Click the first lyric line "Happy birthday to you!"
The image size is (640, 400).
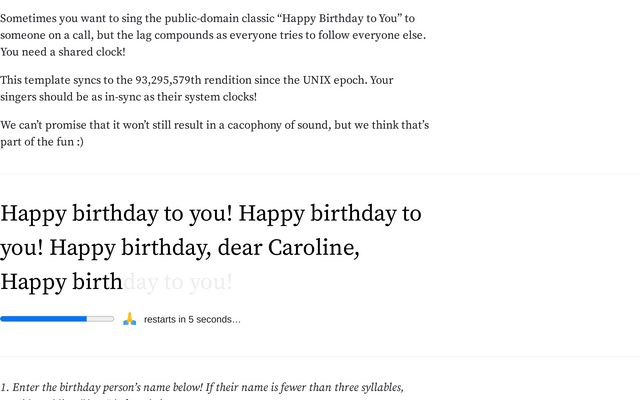tap(117, 213)
